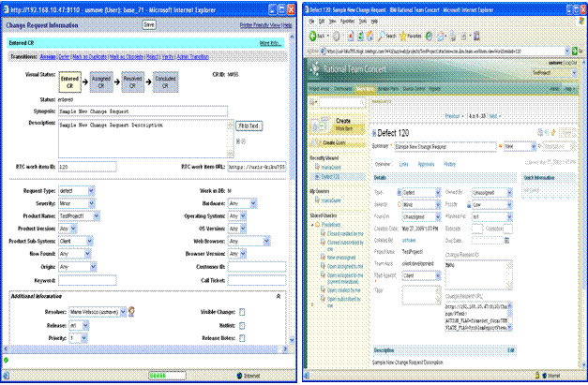The width and height of the screenshot is (588, 385).
Task: Click the user icon next to Resolver
Action: click(131, 311)
